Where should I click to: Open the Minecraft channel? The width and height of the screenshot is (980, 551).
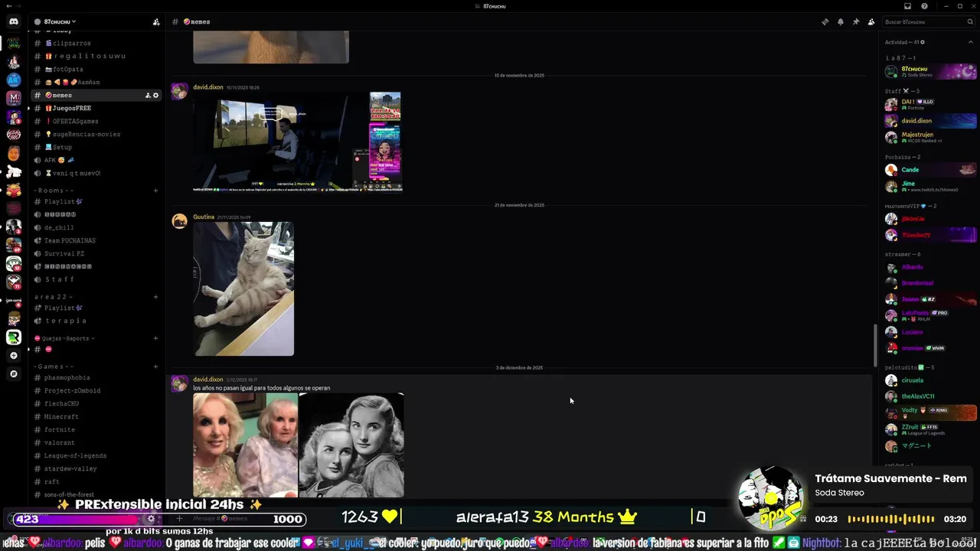[x=96, y=416]
